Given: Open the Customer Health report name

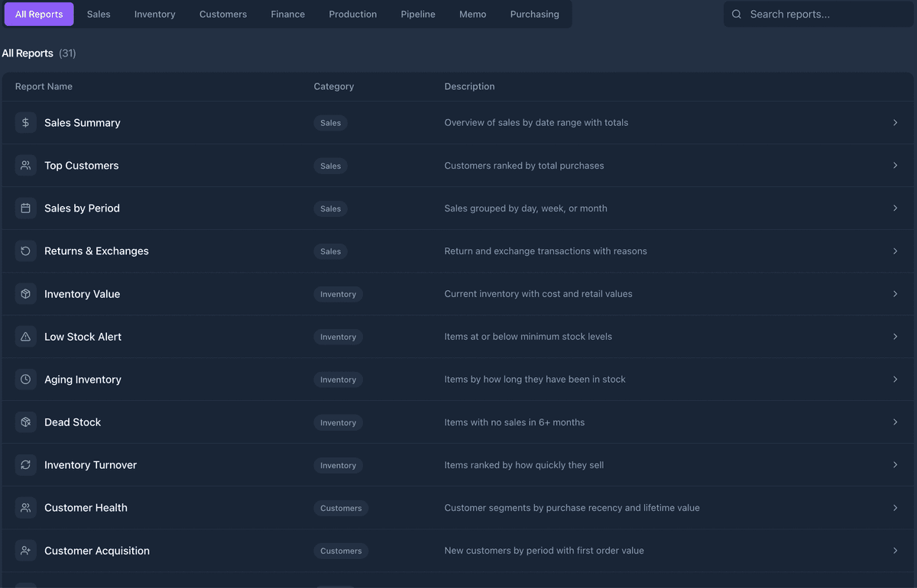Looking at the screenshot, I should tap(86, 507).
